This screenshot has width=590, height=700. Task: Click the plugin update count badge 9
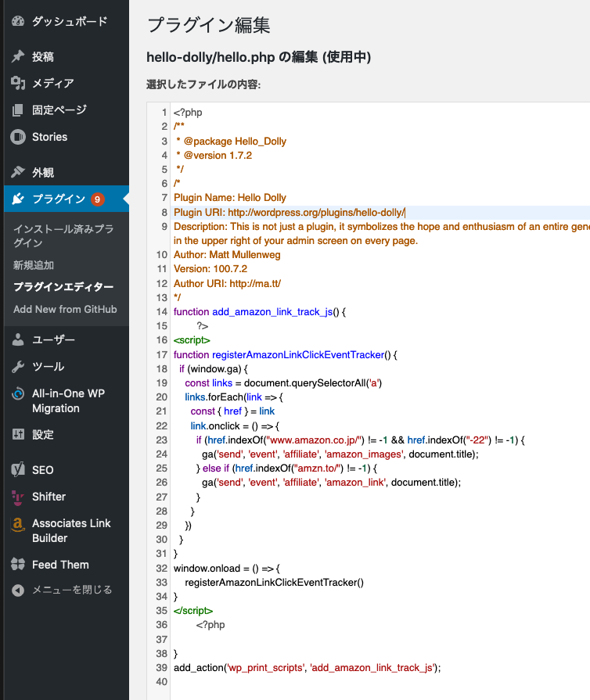click(x=98, y=199)
